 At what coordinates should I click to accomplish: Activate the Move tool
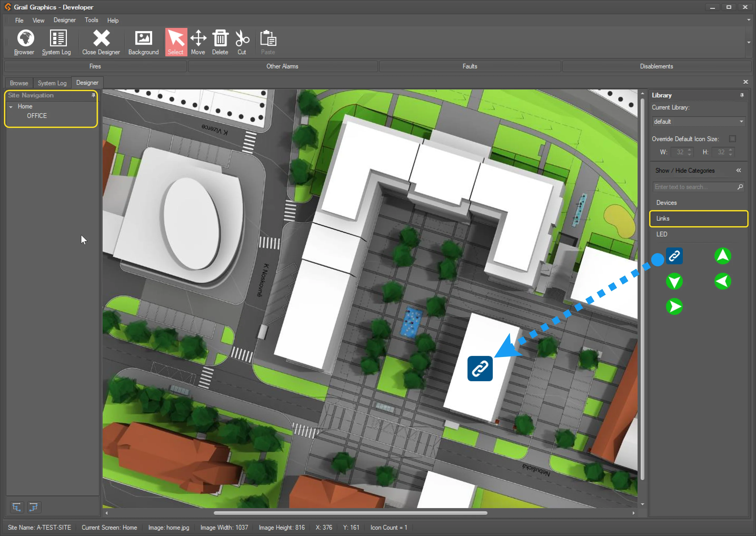[x=198, y=38]
